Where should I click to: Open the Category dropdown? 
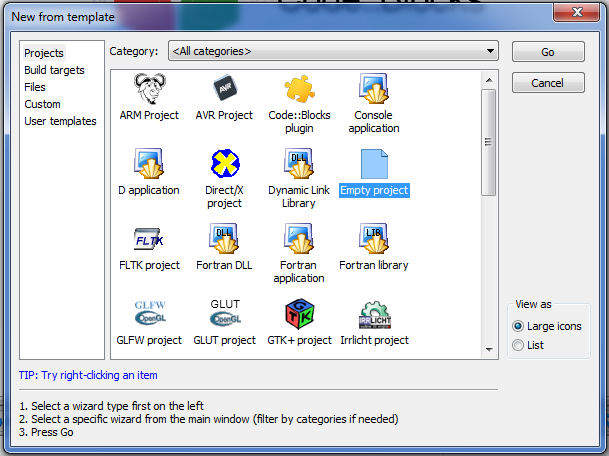point(333,51)
